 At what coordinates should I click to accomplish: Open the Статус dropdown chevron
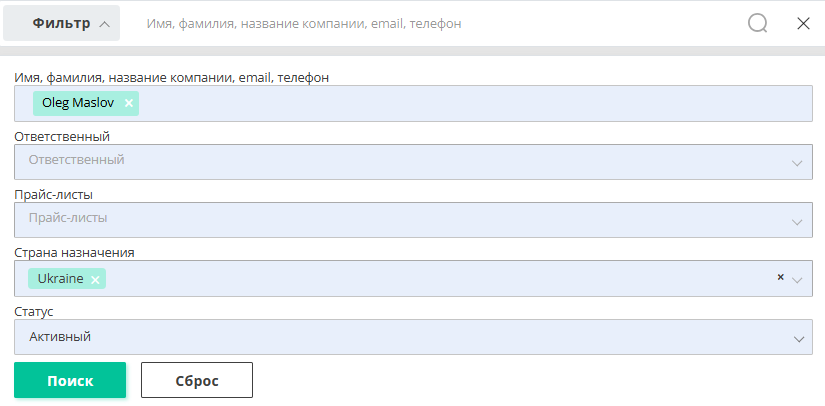pyautogui.click(x=799, y=339)
